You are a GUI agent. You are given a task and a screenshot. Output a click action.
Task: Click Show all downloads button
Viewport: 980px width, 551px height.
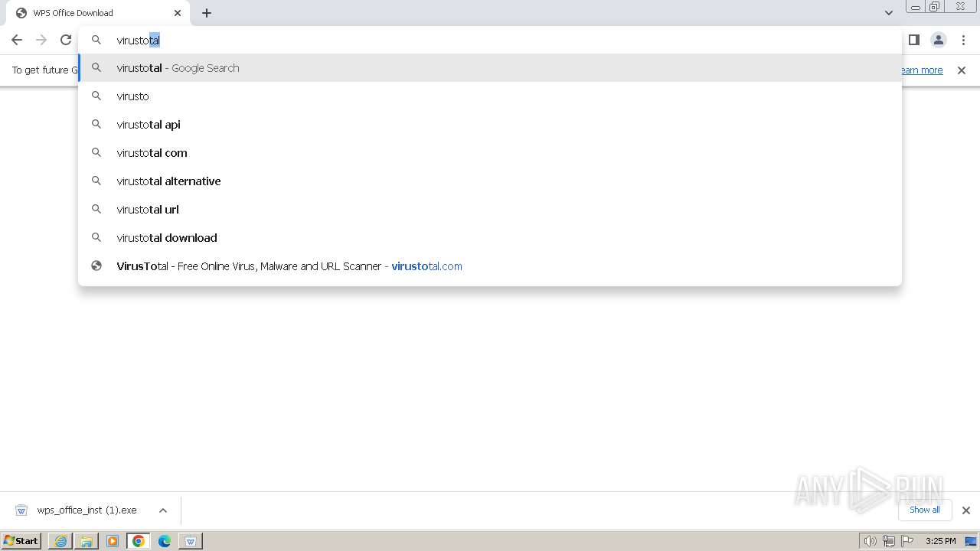pos(924,510)
